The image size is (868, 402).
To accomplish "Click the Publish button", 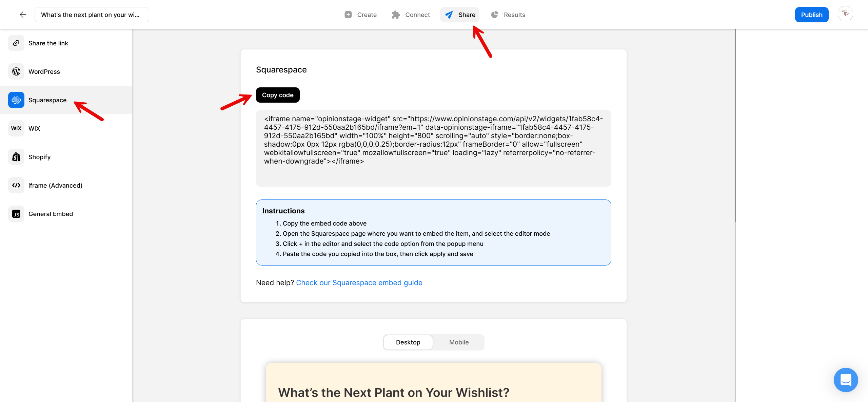I will [812, 15].
